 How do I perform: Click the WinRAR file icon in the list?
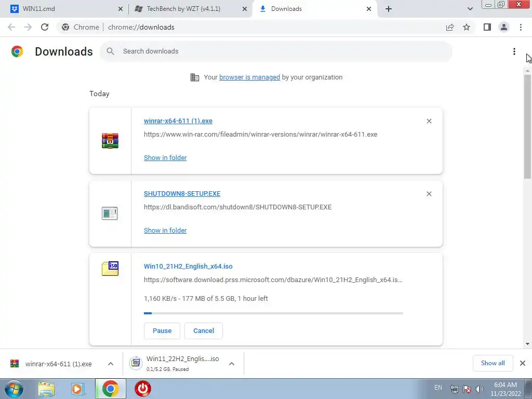[110, 141]
